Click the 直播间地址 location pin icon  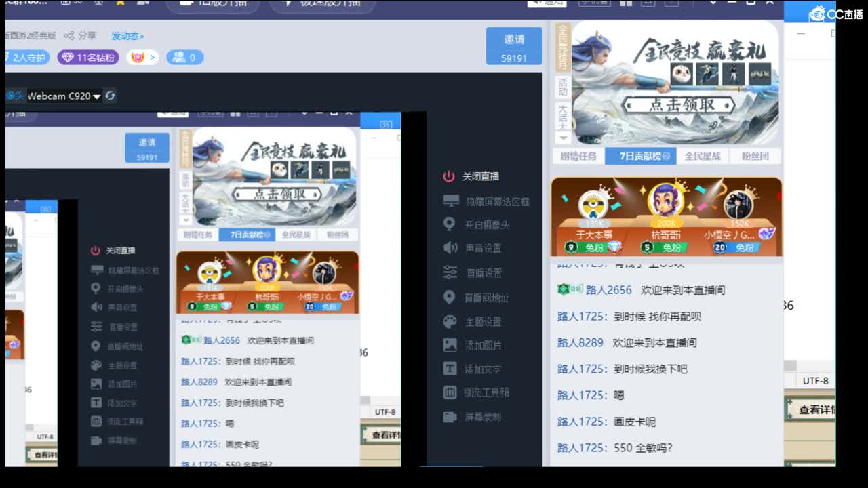point(449,297)
